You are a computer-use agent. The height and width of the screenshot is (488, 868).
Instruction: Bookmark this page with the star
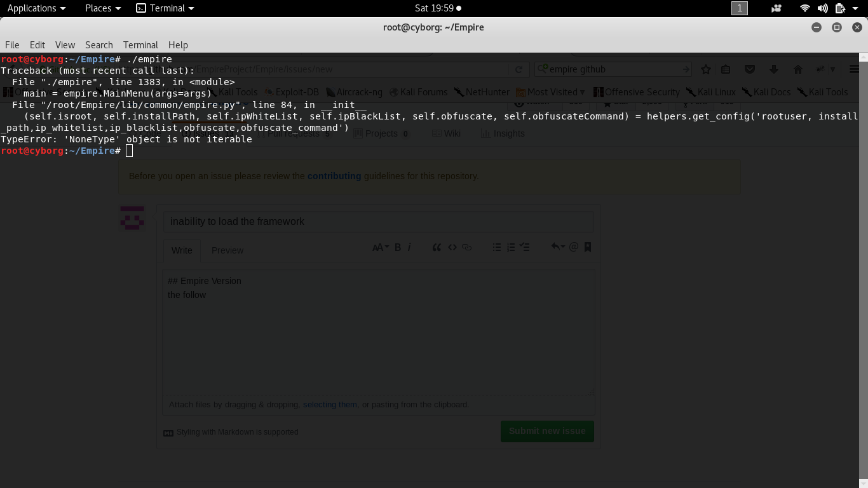[x=705, y=69]
